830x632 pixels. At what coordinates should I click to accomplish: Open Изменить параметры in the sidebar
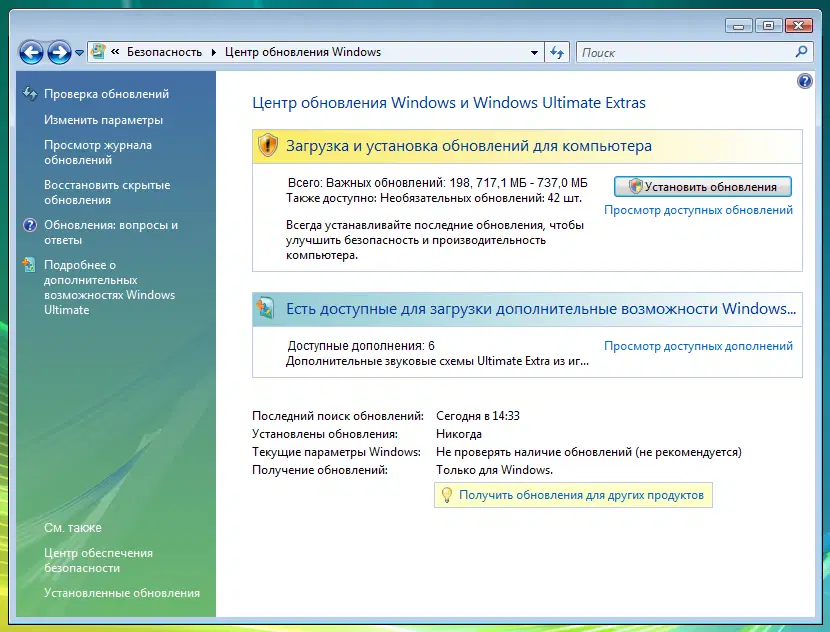click(103, 120)
